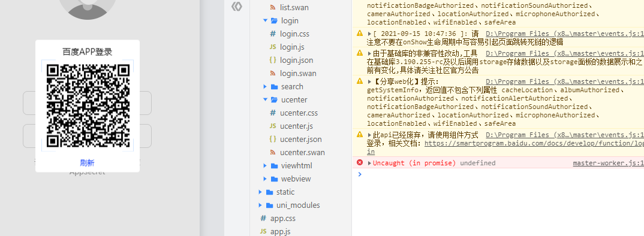Click the swan feed icon of login.swan
This screenshot has height=236, width=644.
(x=273, y=73)
